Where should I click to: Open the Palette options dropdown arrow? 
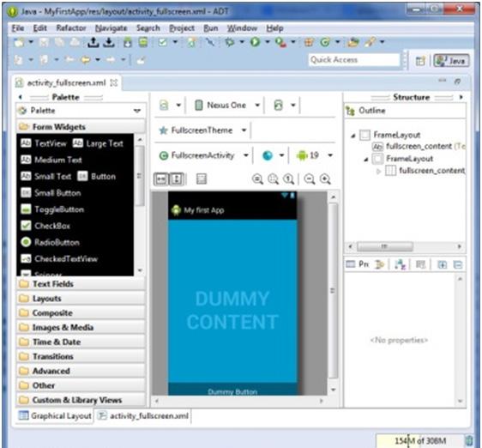tap(137, 111)
